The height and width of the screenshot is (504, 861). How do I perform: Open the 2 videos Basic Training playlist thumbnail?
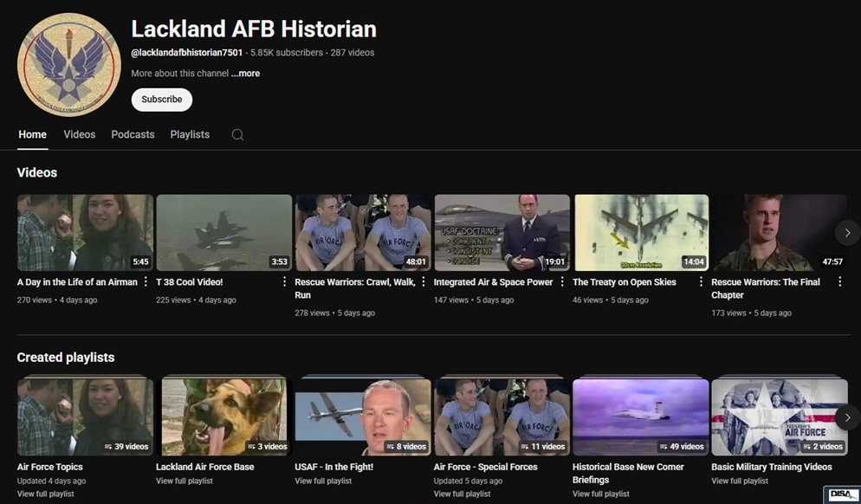click(780, 417)
